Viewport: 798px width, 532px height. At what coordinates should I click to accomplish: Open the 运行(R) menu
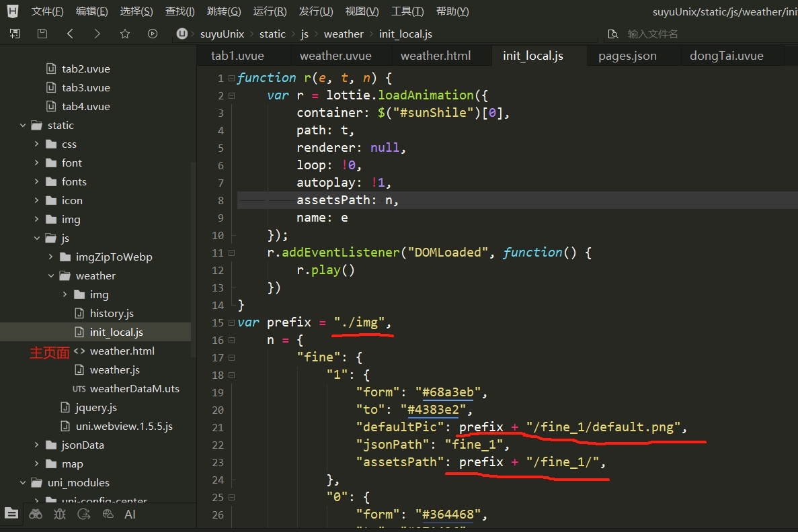pos(270,11)
